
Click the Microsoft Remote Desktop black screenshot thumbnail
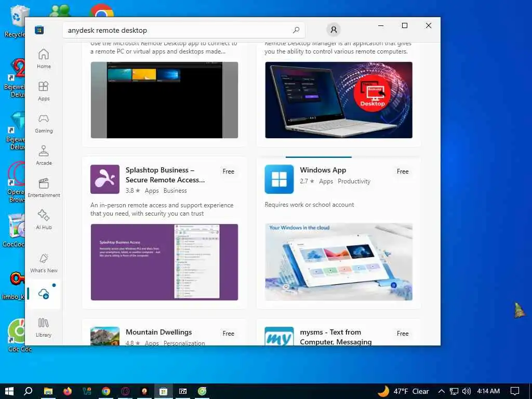[x=164, y=100]
